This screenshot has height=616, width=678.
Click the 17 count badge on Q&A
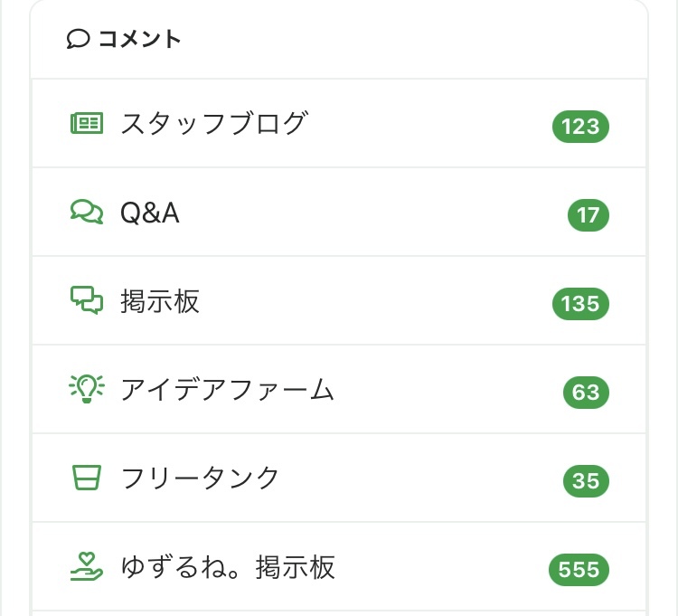point(589,215)
